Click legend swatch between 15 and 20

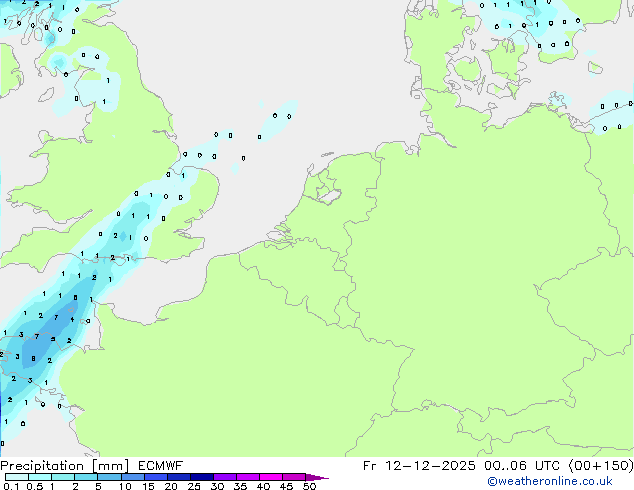pyautogui.click(x=155, y=477)
